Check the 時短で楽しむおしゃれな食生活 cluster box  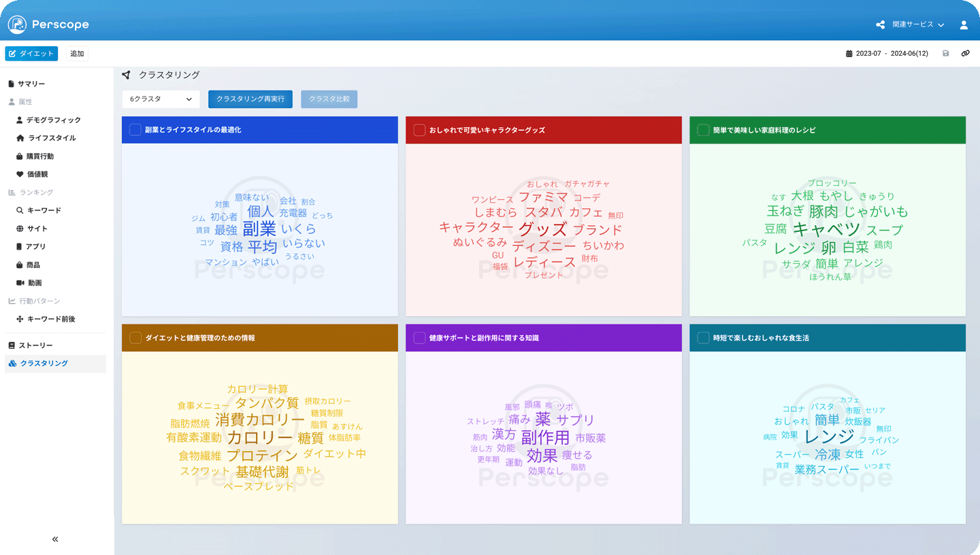pyautogui.click(x=703, y=337)
